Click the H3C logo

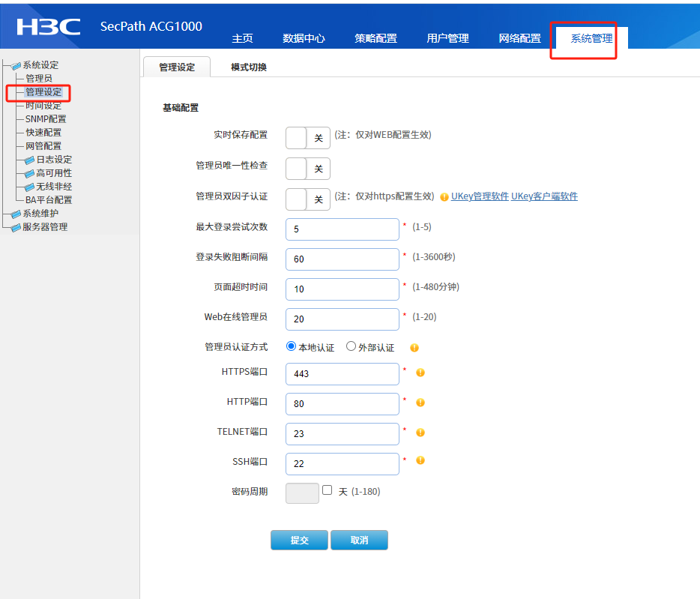point(49,27)
